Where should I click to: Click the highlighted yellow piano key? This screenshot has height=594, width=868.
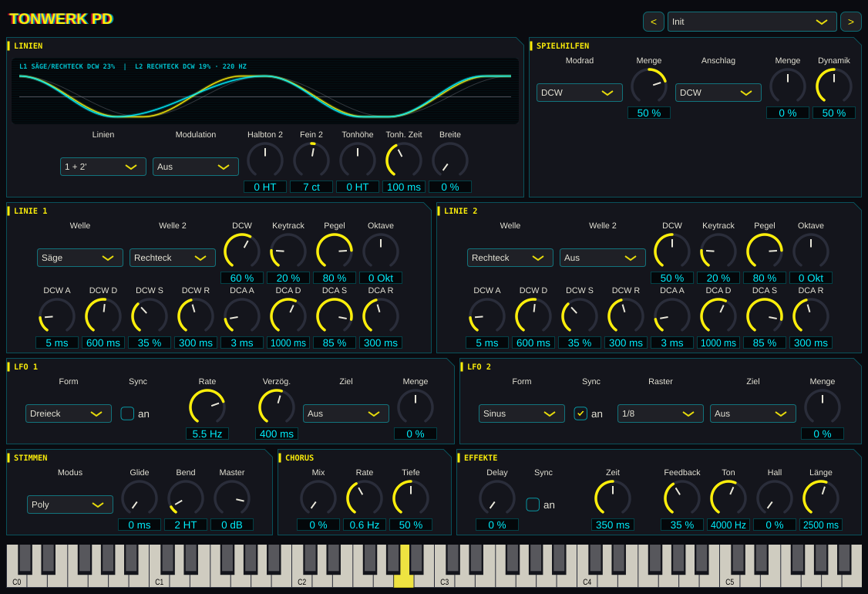(x=404, y=581)
